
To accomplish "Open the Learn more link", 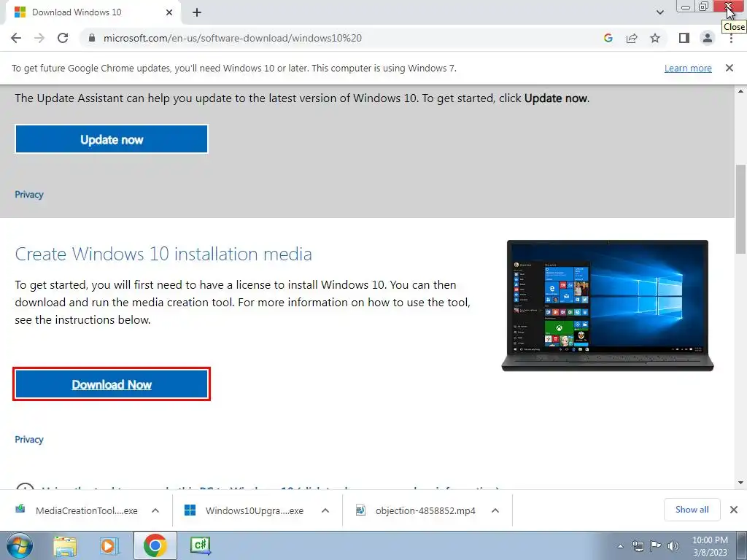I will pyautogui.click(x=688, y=68).
